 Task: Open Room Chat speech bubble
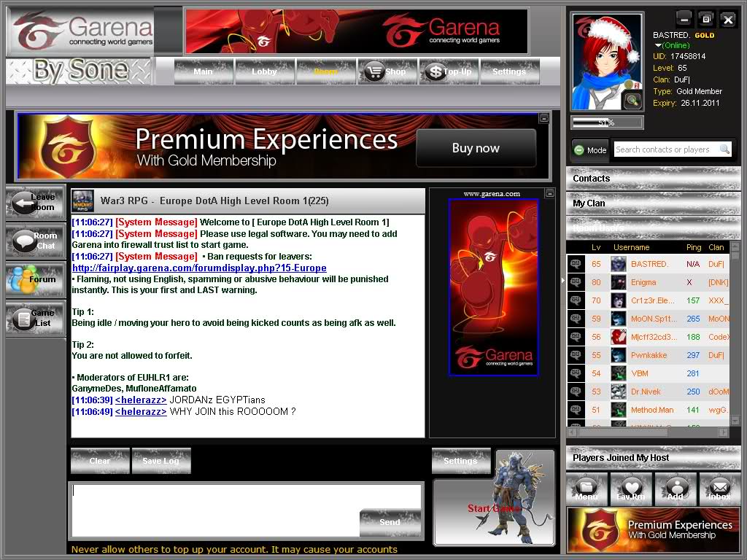[x=36, y=241]
